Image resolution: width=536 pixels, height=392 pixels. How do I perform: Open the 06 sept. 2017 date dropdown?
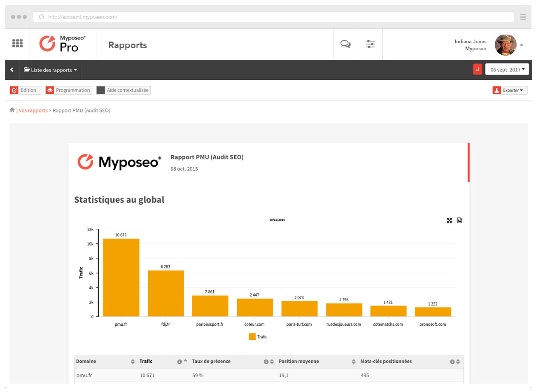(507, 70)
